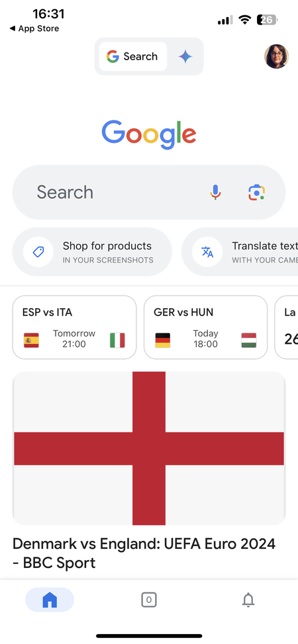Open the England flag article thumbnail
The image size is (298, 644).
(x=149, y=448)
